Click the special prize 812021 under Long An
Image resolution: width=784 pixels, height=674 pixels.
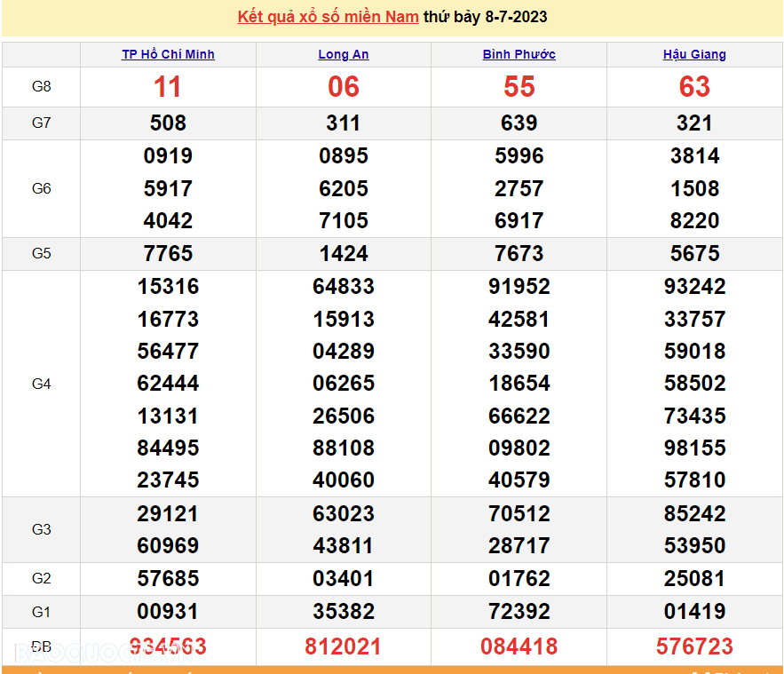coord(343,646)
